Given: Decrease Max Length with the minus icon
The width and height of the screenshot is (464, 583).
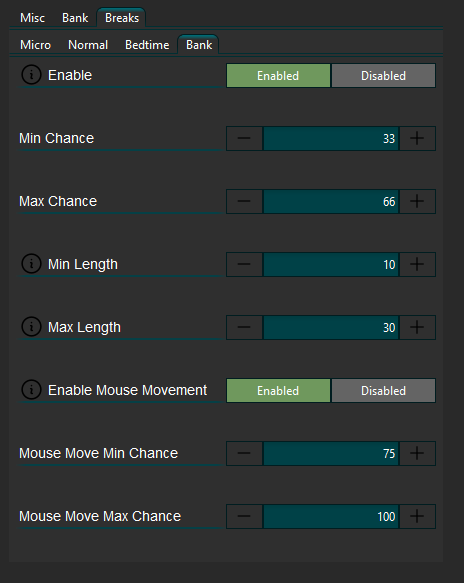Looking at the screenshot, I should click(x=244, y=327).
